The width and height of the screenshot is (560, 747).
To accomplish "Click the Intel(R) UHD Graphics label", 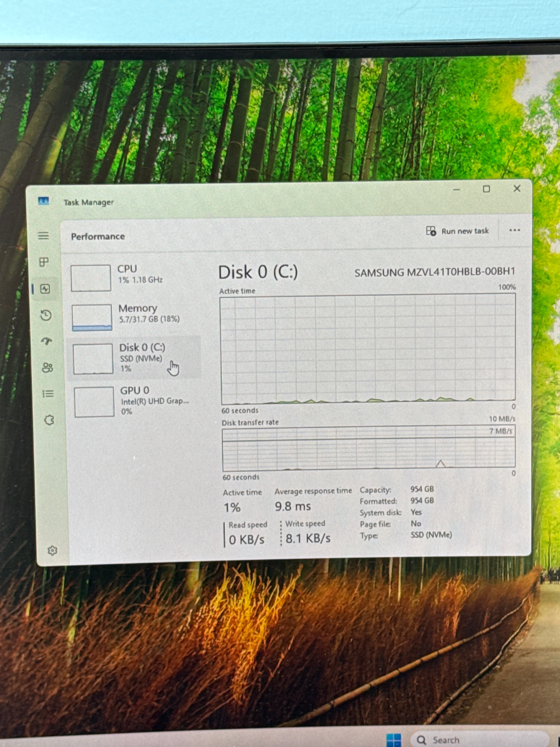I will (x=155, y=401).
